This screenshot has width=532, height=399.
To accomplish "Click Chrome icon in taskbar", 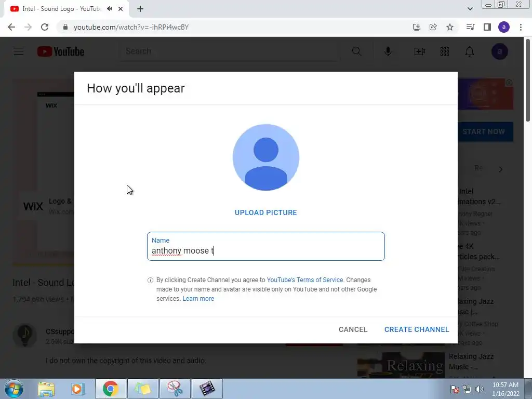I will (x=110, y=389).
